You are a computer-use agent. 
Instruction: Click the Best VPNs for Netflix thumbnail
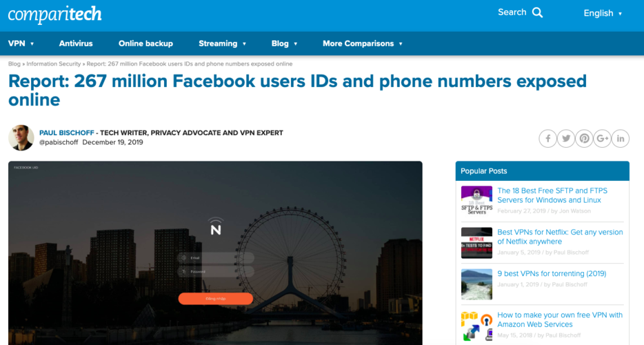(x=476, y=243)
